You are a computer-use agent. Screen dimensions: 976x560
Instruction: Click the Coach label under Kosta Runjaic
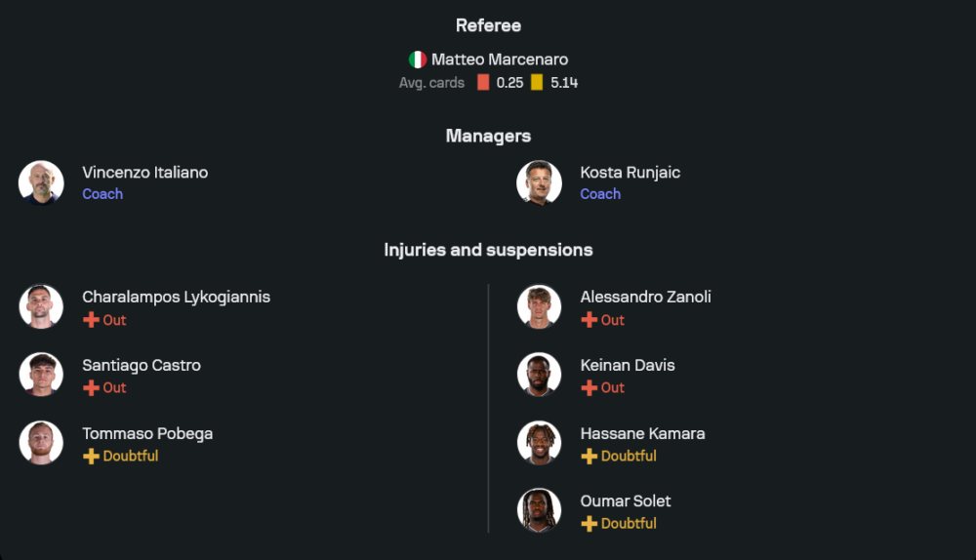600,194
